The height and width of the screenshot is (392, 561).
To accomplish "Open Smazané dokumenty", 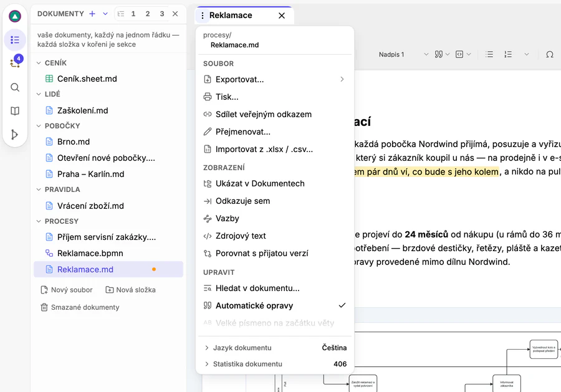I will pos(80,307).
